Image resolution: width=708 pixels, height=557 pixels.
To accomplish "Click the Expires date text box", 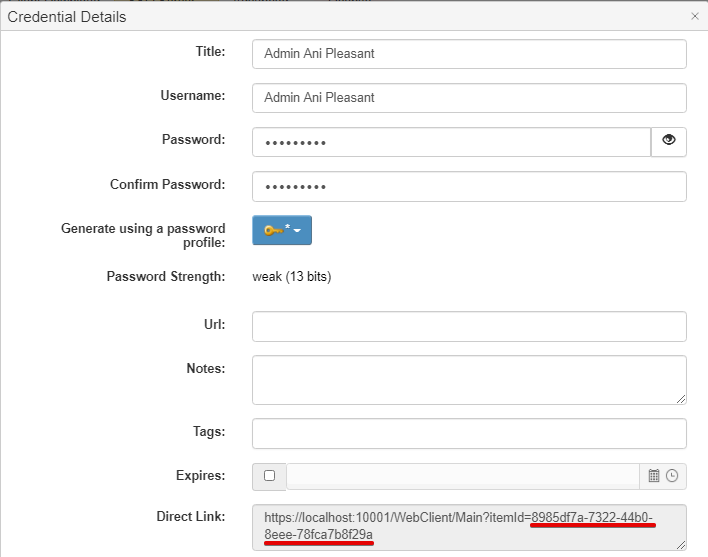I will 462,476.
